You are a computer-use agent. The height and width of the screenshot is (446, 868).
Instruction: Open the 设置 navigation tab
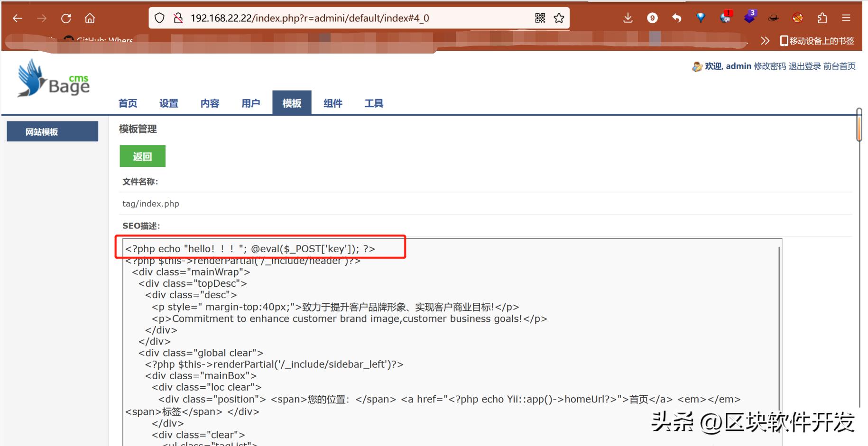[x=169, y=103]
